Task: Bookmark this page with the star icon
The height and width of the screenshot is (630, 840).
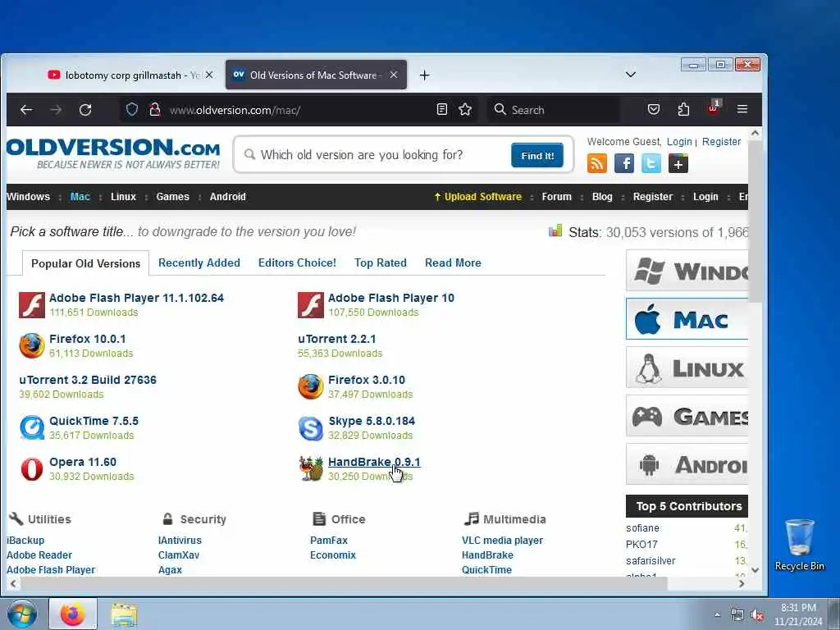Action: coord(465,110)
